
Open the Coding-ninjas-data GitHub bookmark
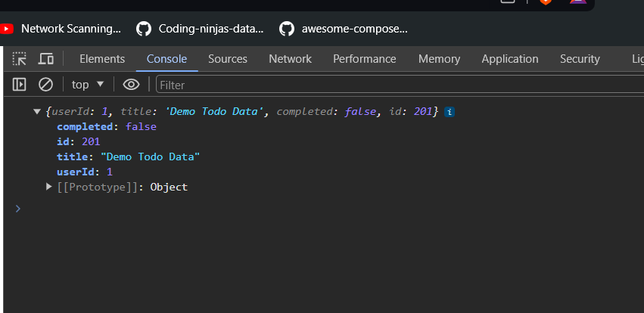click(201, 29)
